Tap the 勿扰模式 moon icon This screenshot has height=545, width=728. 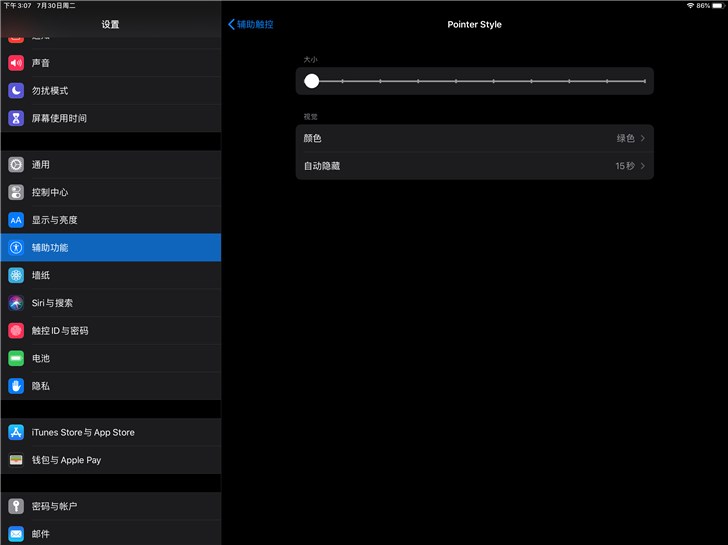[x=16, y=91]
